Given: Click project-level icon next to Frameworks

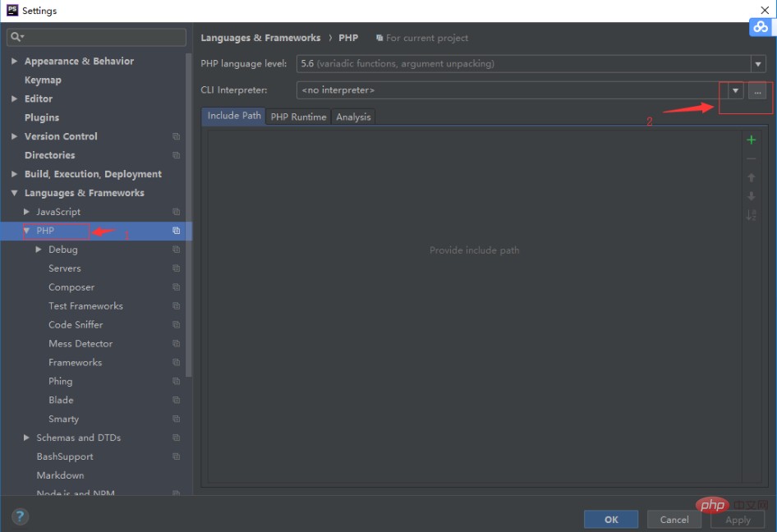Looking at the screenshot, I should click(176, 362).
